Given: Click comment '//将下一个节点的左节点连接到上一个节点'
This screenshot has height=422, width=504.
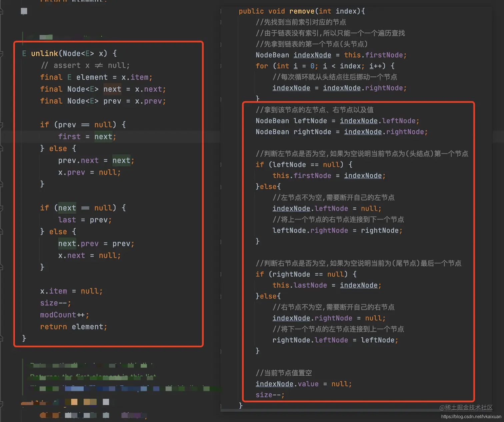Looking at the screenshot, I should [x=338, y=329].
